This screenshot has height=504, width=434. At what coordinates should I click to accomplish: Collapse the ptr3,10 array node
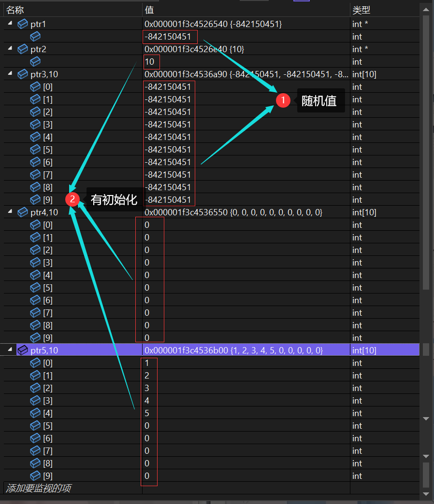pyautogui.click(x=10, y=73)
